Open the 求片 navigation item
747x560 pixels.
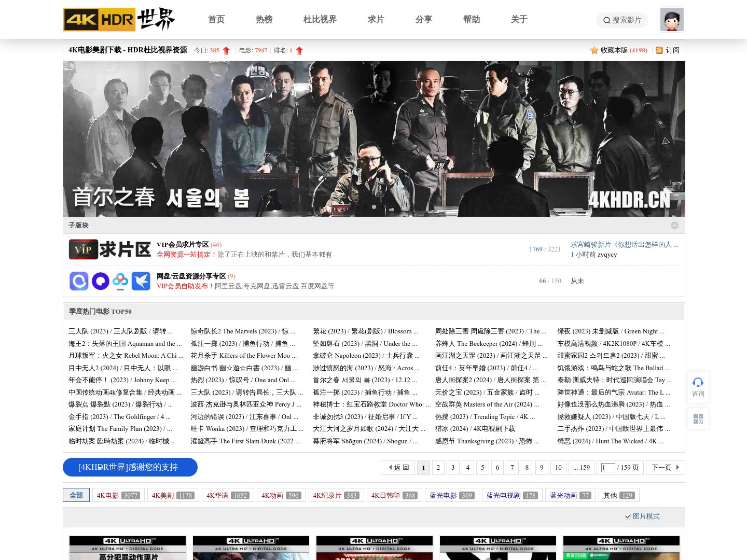click(x=376, y=20)
